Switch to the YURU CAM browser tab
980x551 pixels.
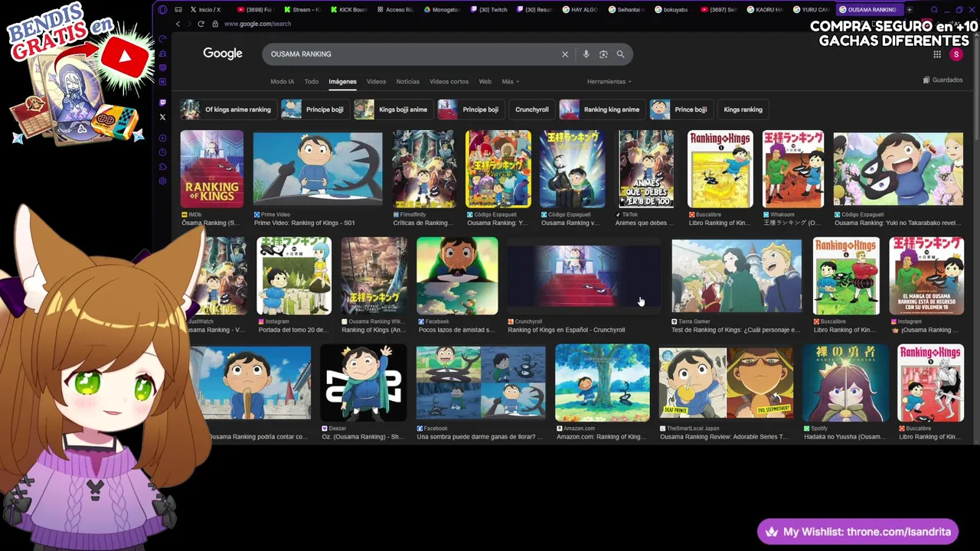click(x=811, y=10)
